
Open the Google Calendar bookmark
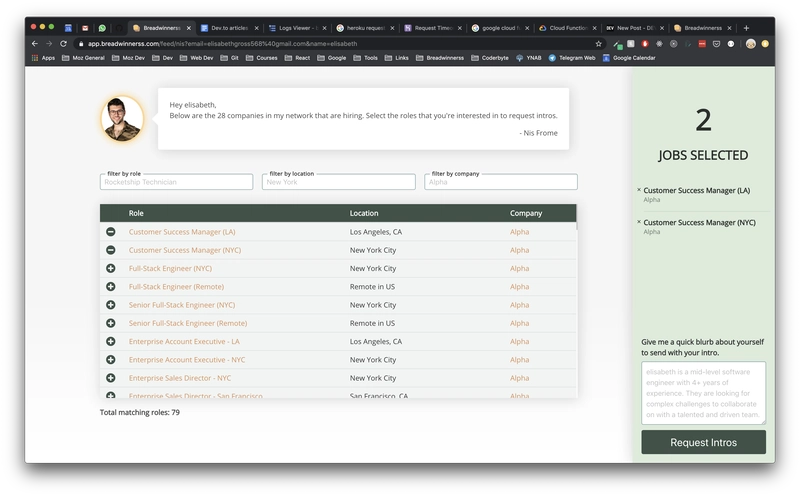[x=629, y=58]
